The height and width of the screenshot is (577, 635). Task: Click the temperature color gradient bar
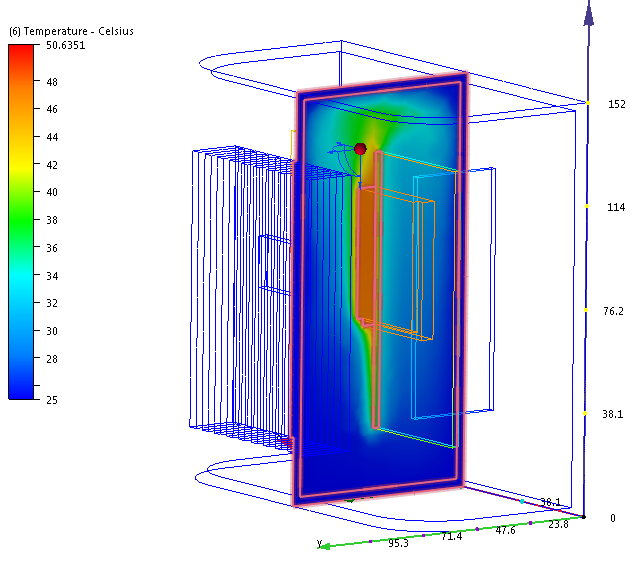coord(21,222)
